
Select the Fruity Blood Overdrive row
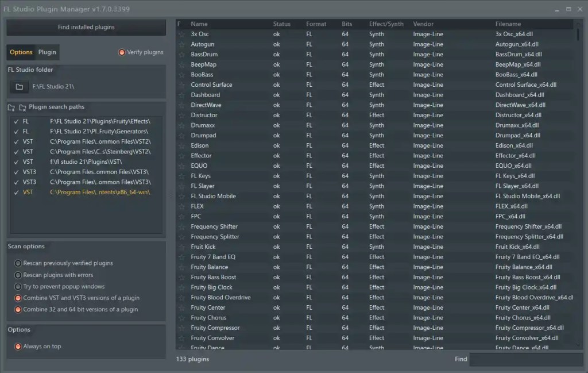[376, 298]
